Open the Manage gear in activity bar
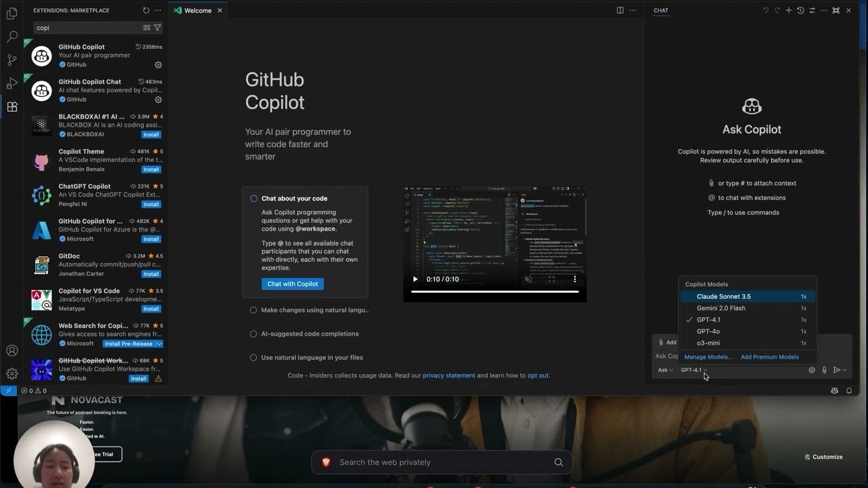Viewport: 868px width, 488px height. (x=12, y=373)
